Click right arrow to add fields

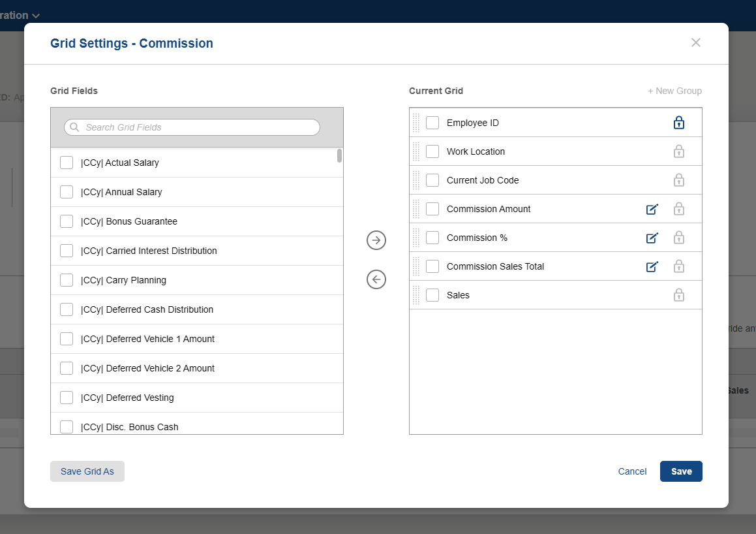point(376,240)
